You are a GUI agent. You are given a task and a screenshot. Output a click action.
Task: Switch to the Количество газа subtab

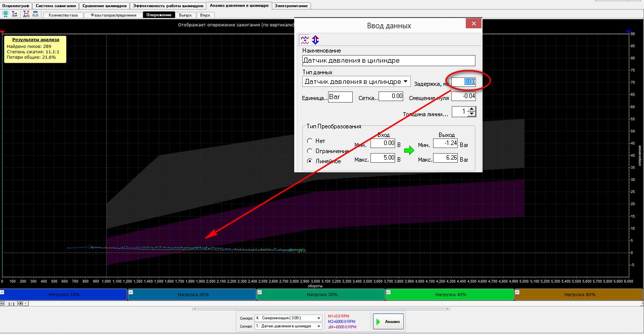tap(64, 15)
